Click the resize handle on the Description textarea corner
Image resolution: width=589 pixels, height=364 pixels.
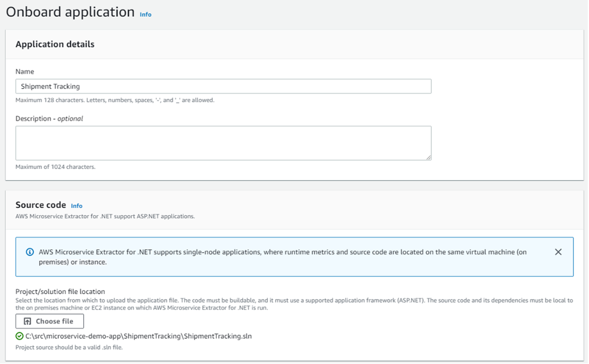click(429, 157)
